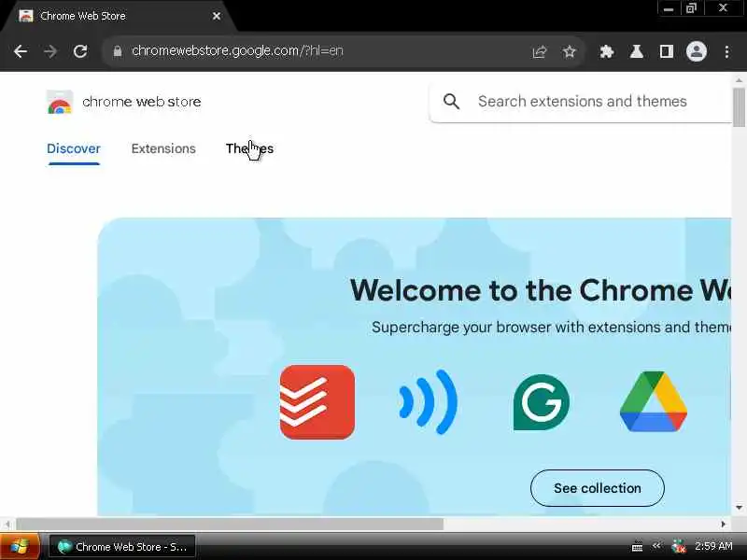Open the Extensions tab
Screen dimensions: 747x560
[163, 148]
